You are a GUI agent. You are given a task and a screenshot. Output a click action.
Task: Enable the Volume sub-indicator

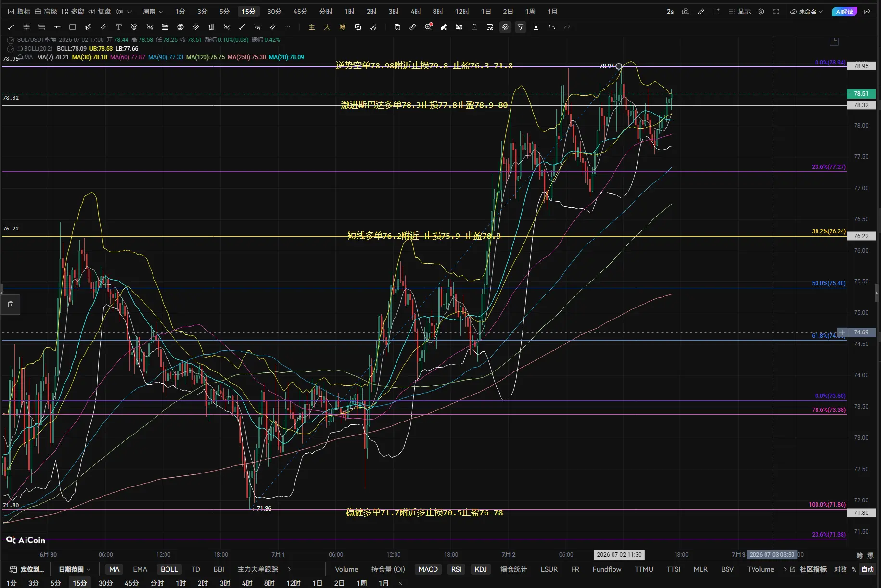point(346,569)
